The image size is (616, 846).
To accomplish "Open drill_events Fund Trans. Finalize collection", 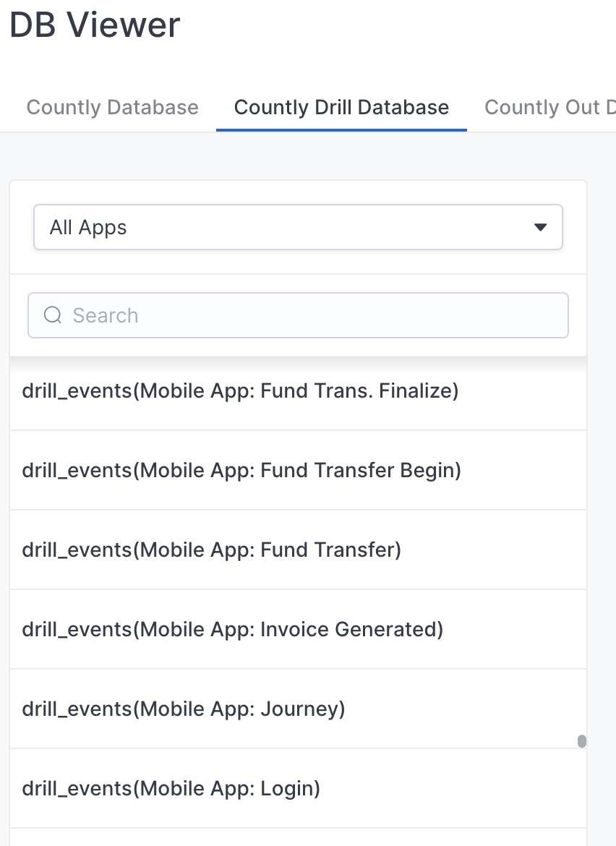I will click(x=299, y=390).
